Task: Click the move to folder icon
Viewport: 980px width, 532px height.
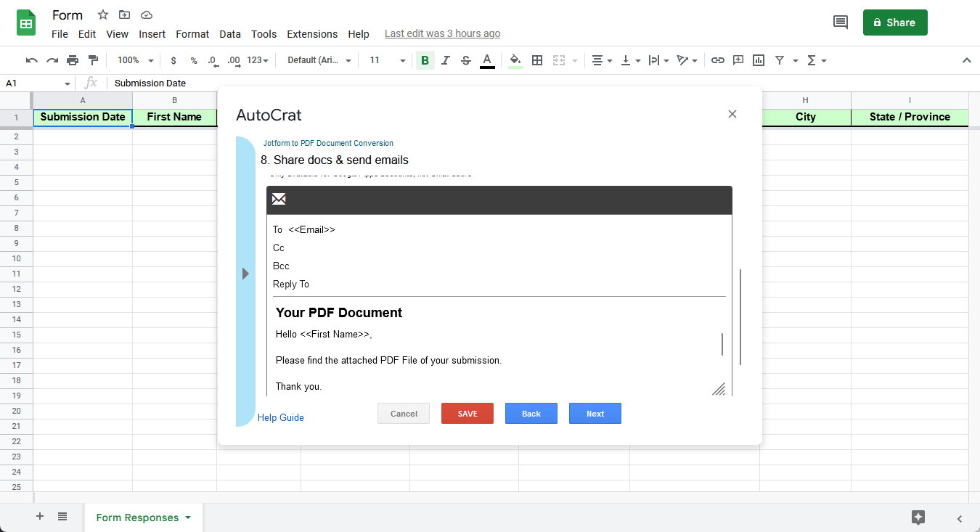Action: [x=125, y=15]
